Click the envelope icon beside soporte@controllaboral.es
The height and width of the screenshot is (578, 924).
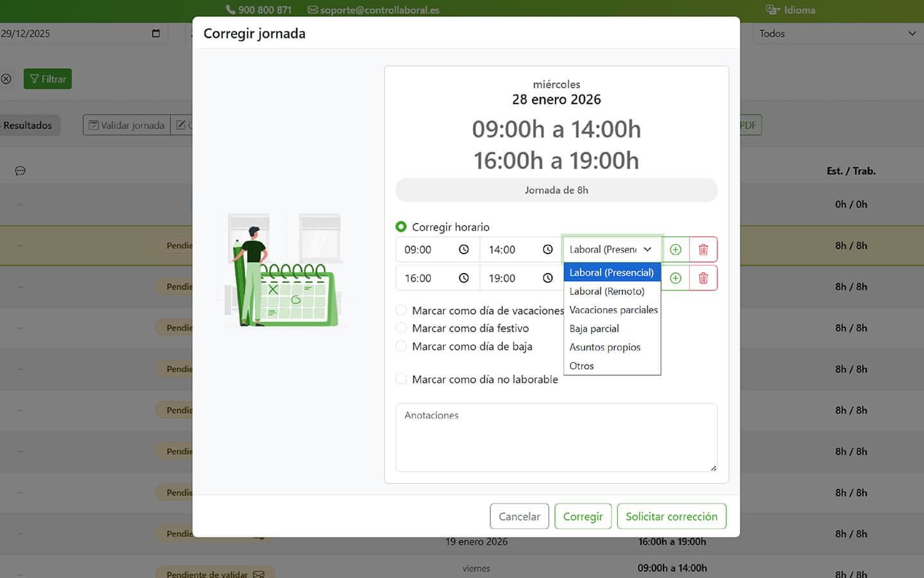[x=313, y=10]
